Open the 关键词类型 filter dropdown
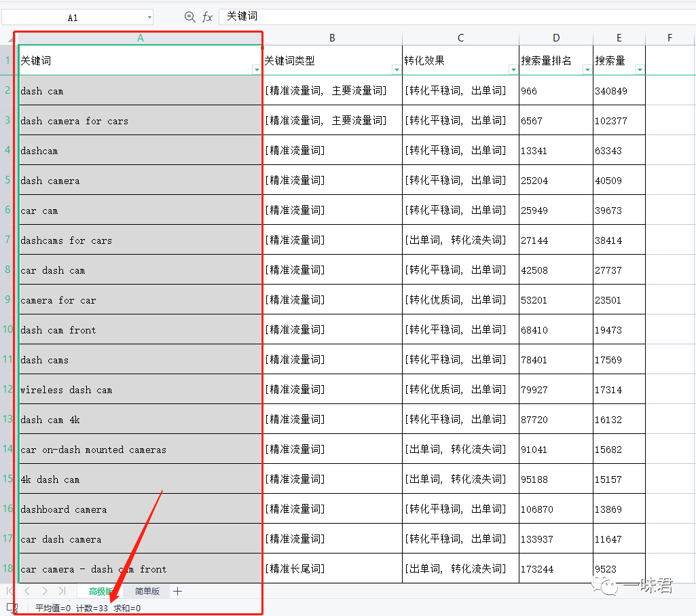The width and height of the screenshot is (696, 616). point(397,69)
